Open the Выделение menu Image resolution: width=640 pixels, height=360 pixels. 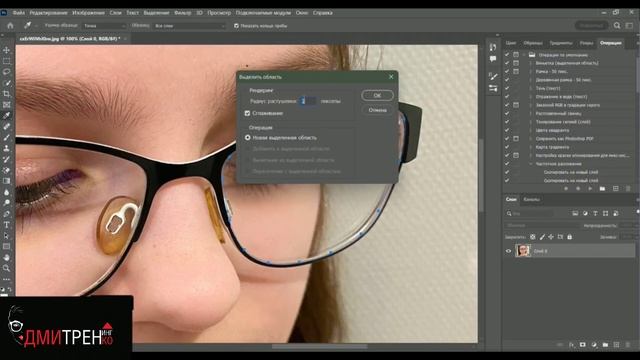click(156, 13)
